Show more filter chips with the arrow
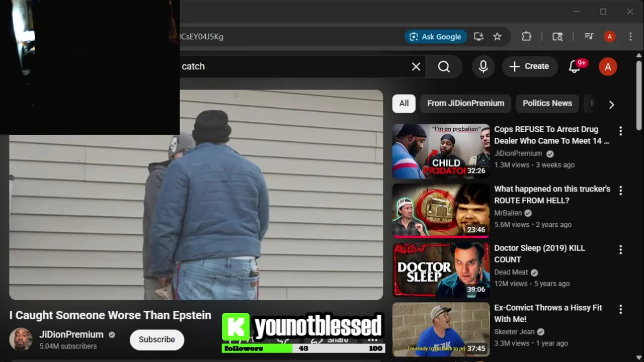 tap(611, 105)
